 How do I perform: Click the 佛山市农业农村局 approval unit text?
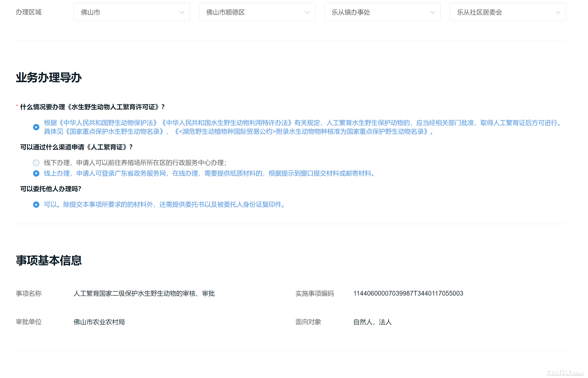pos(99,322)
